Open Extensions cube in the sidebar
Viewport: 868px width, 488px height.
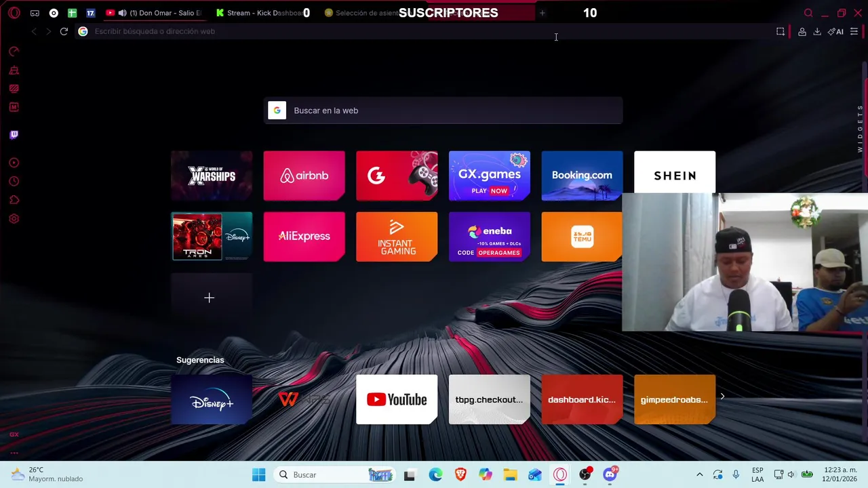coord(14,200)
